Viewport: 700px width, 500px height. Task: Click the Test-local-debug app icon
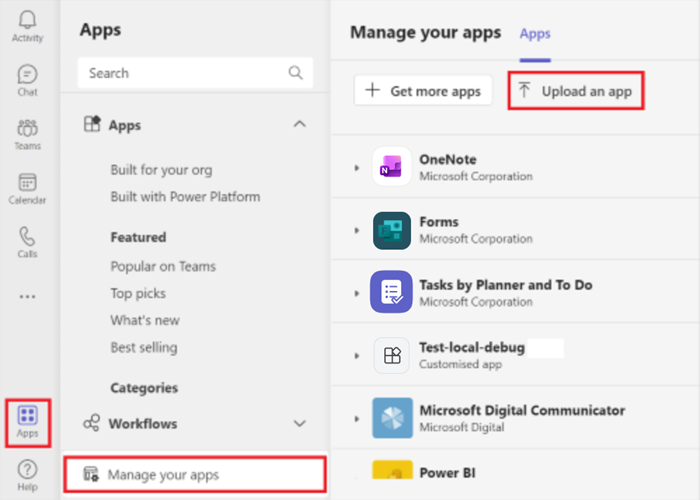tap(392, 355)
